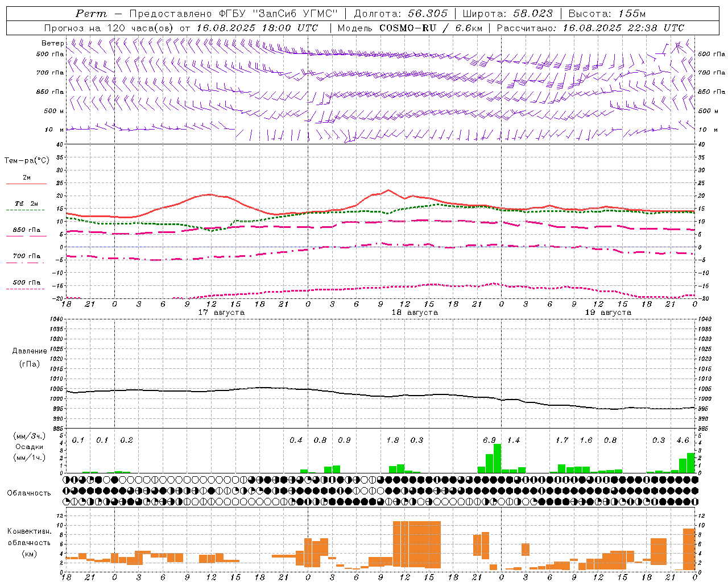Click the "Модель COSMO-RU / 6.6км" text
The image size is (728, 582).
click(x=410, y=28)
